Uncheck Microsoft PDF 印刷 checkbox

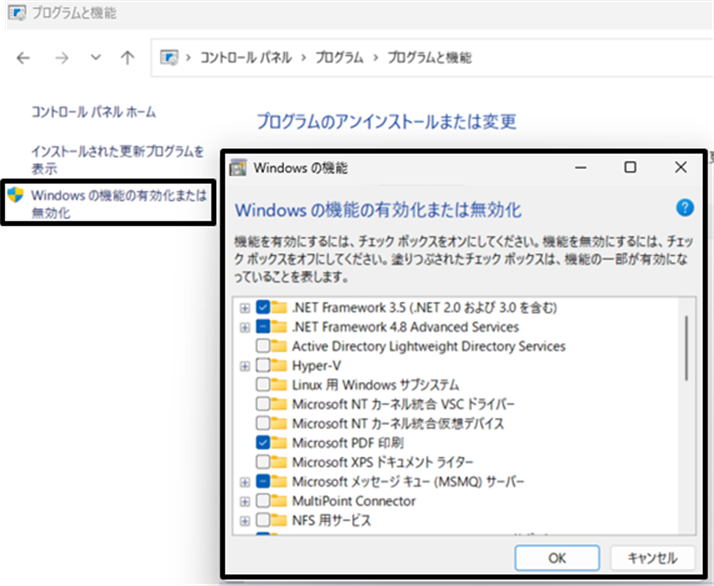tap(263, 442)
